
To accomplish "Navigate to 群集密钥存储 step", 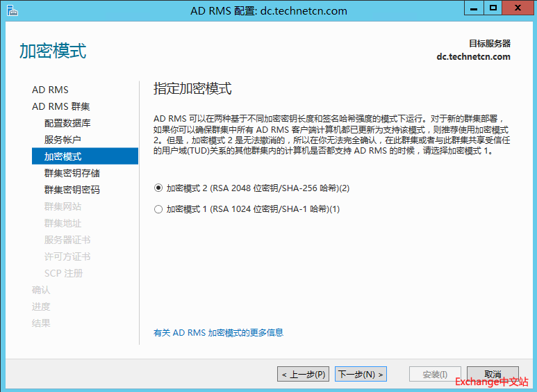I will [72, 173].
